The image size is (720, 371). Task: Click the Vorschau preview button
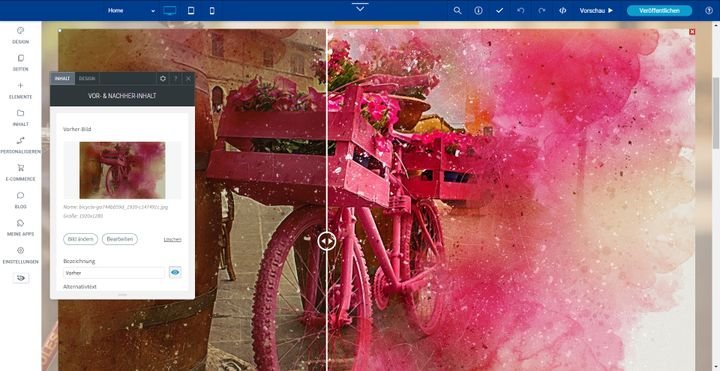tap(596, 11)
